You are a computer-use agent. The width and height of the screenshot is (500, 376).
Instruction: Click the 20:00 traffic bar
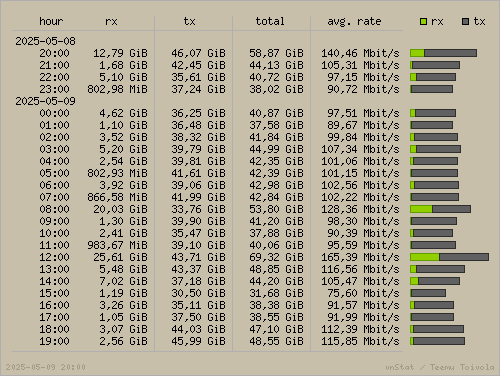[x=443, y=53]
